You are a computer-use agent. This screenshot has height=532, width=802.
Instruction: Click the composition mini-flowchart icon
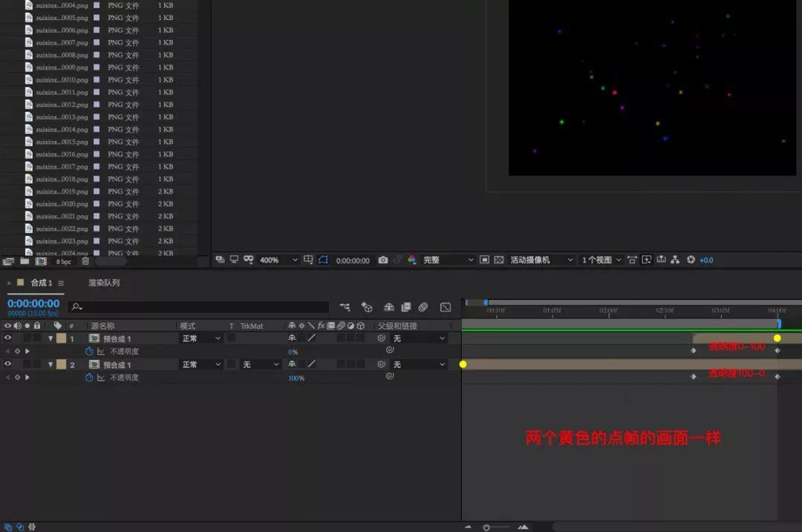345,306
